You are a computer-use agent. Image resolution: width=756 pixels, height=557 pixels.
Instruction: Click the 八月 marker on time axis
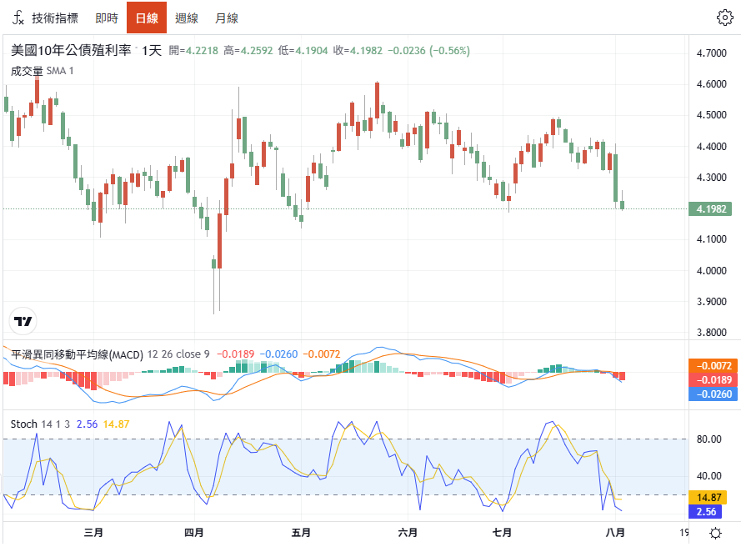[615, 533]
